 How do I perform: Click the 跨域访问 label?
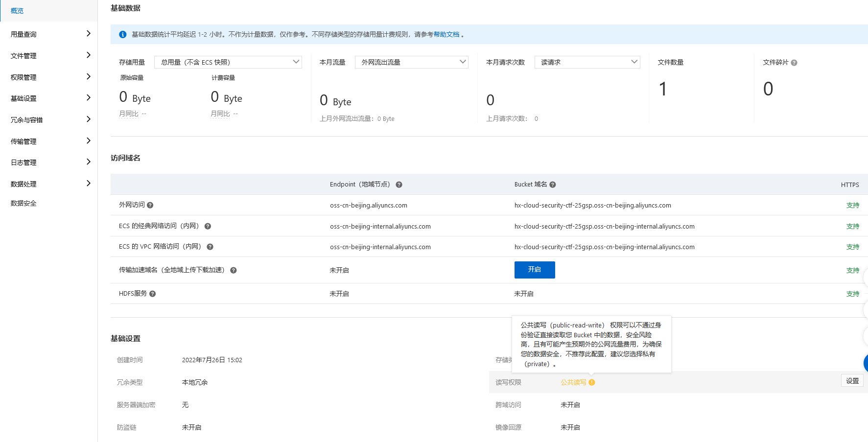coord(508,405)
